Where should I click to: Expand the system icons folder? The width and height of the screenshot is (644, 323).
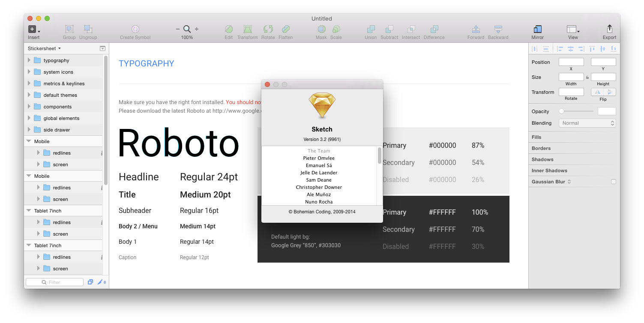29,72
